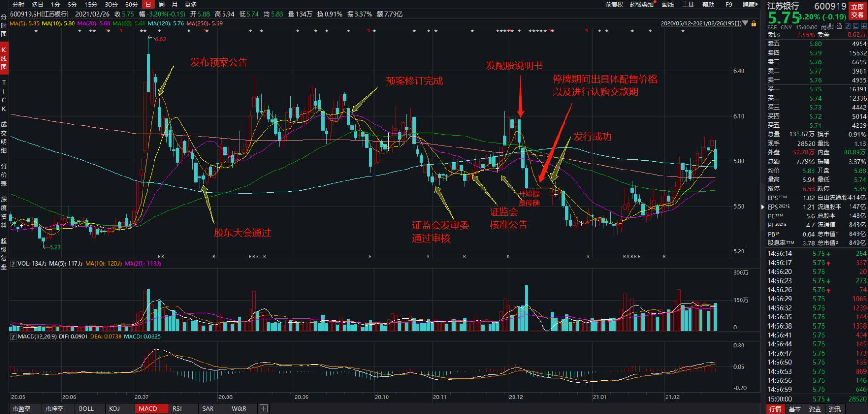
Task: Click F9 in the top toolbar
Action: coord(729,6)
